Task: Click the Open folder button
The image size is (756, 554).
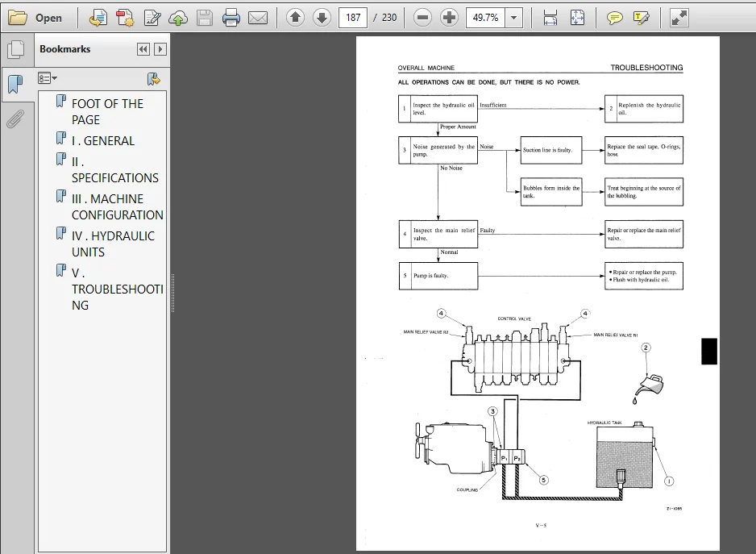Action: pyautogui.click(x=35, y=18)
